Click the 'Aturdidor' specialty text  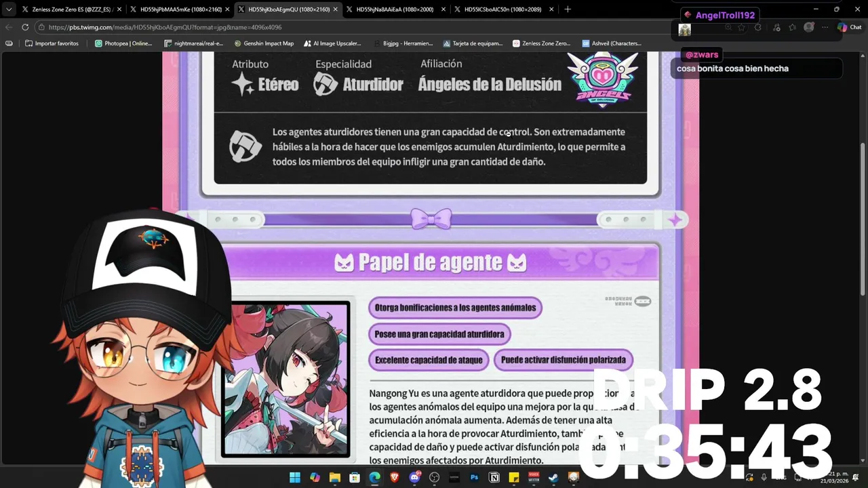click(373, 85)
